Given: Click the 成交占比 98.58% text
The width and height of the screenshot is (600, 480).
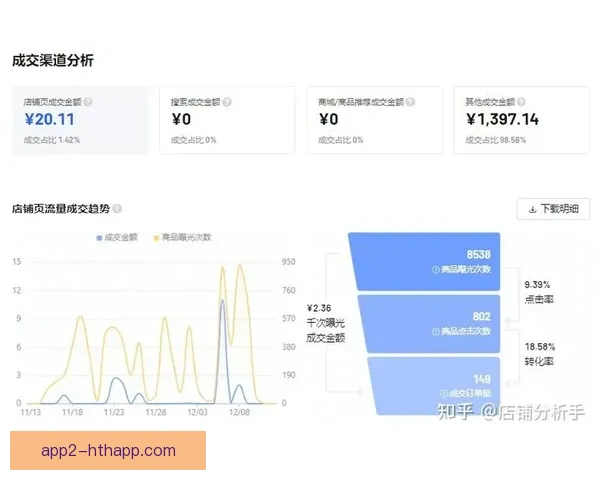Looking at the screenshot, I should coord(496,140).
